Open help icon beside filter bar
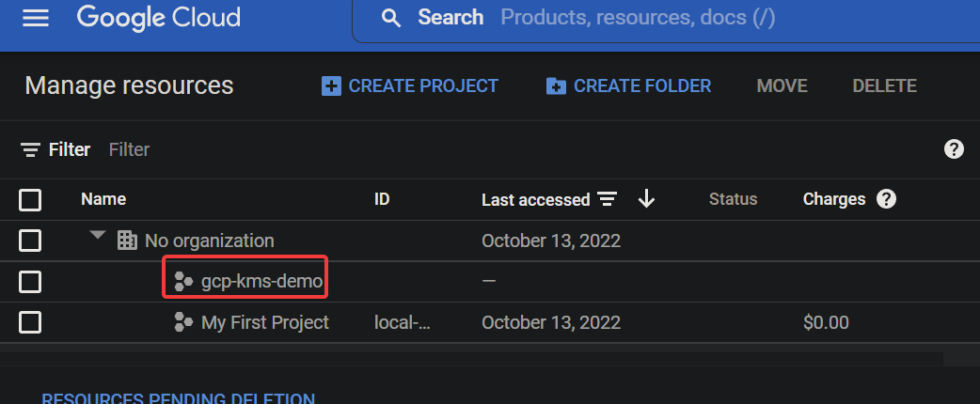 (x=954, y=149)
